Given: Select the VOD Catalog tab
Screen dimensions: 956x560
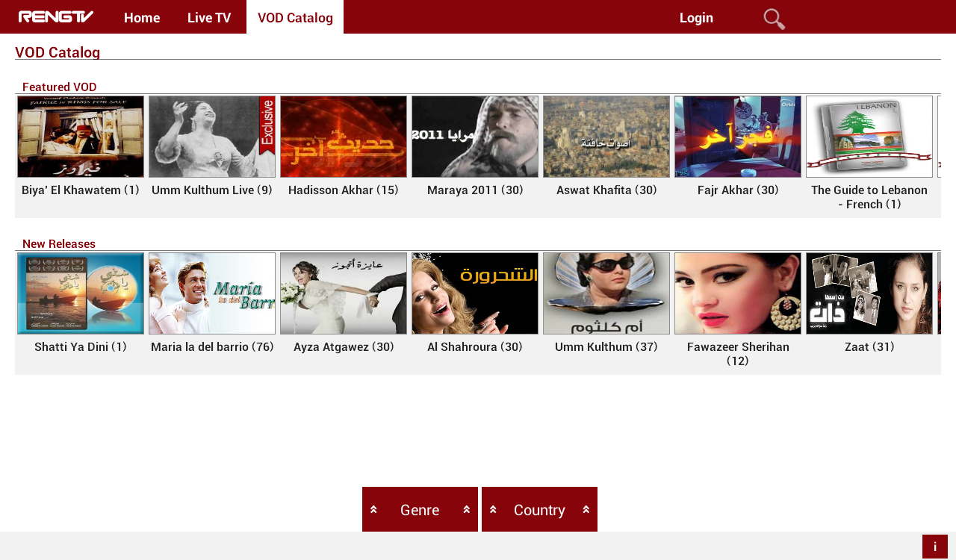Looking at the screenshot, I should point(295,17).
